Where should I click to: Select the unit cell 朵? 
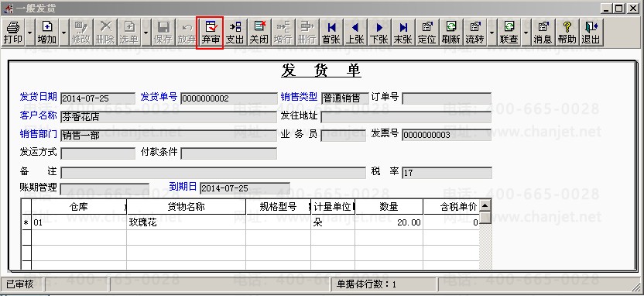coord(333,222)
